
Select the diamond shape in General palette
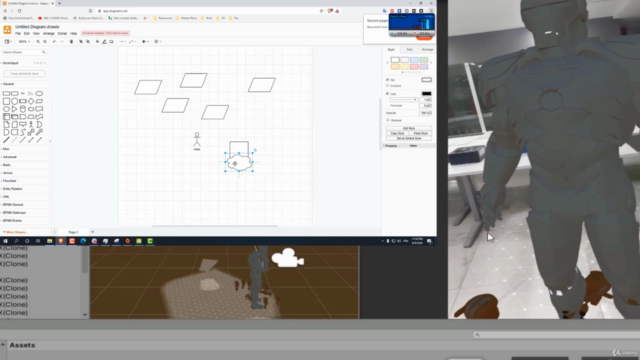[x=31, y=101]
